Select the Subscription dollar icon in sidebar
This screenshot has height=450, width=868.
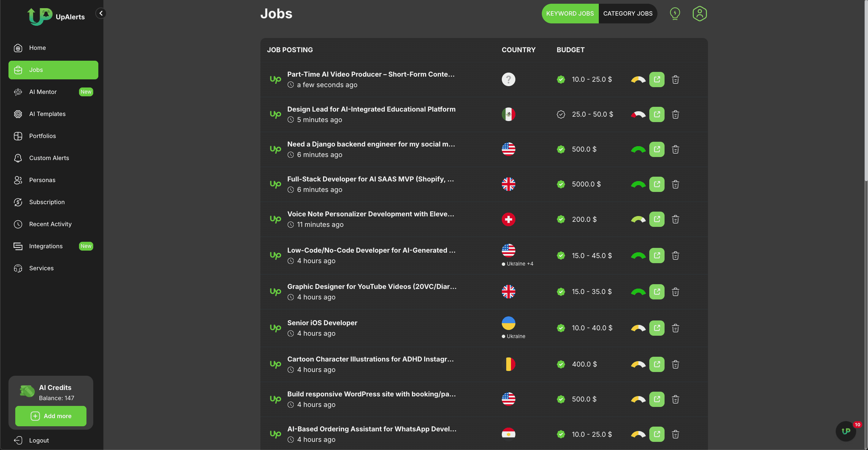[18, 202]
